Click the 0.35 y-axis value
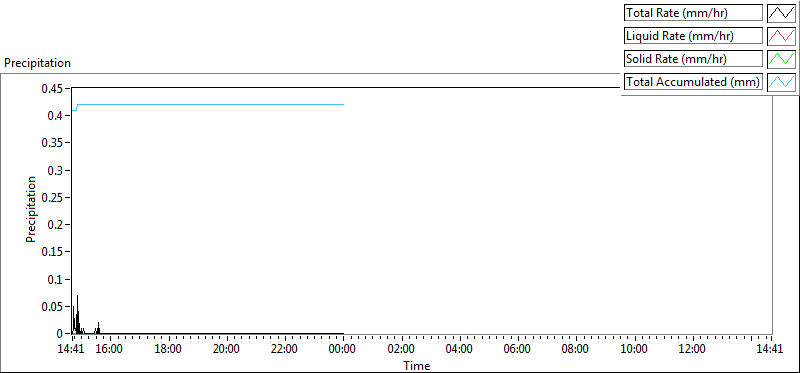The image size is (800, 373). pyautogui.click(x=53, y=143)
